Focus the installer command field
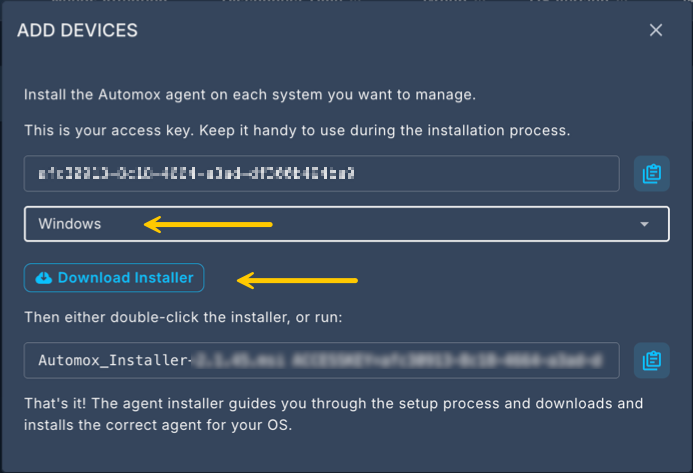 (322, 360)
